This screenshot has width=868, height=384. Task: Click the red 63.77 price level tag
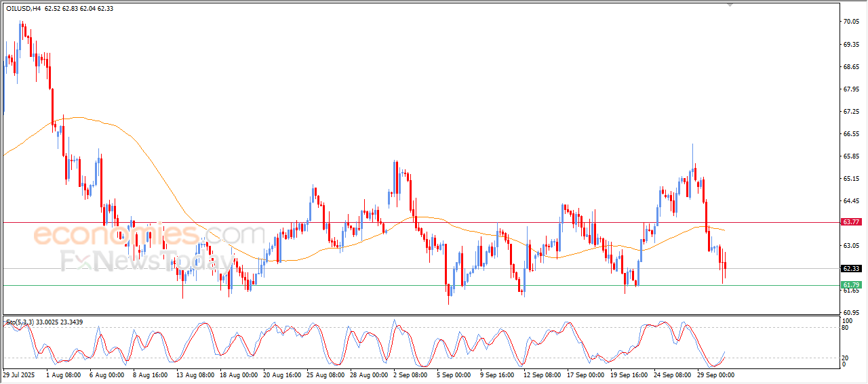click(850, 222)
